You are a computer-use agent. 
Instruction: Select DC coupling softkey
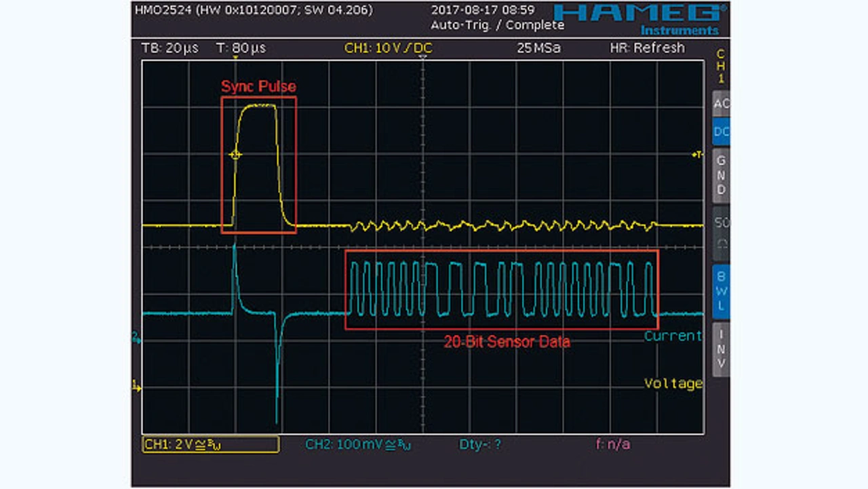pyautogui.click(x=721, y=131)
